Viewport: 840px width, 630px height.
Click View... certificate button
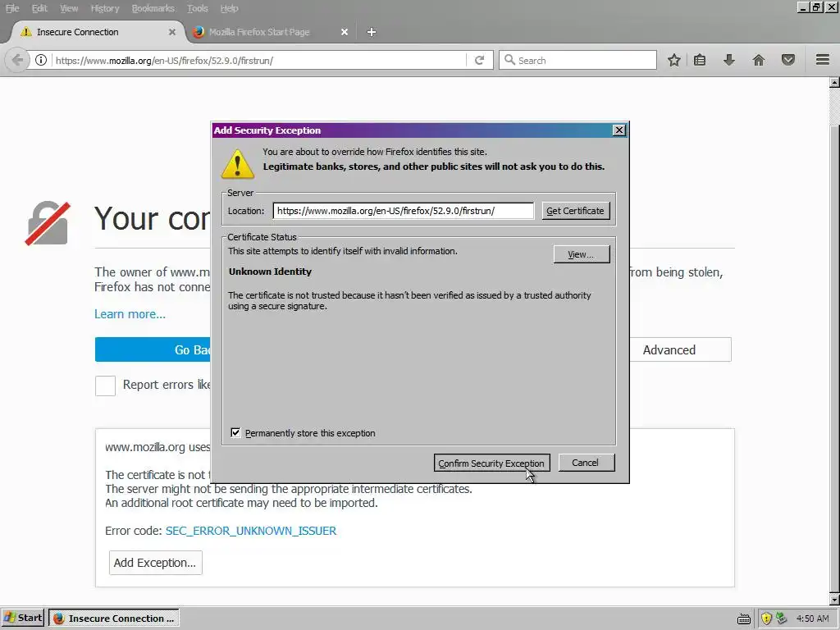(x=582, y=254)
